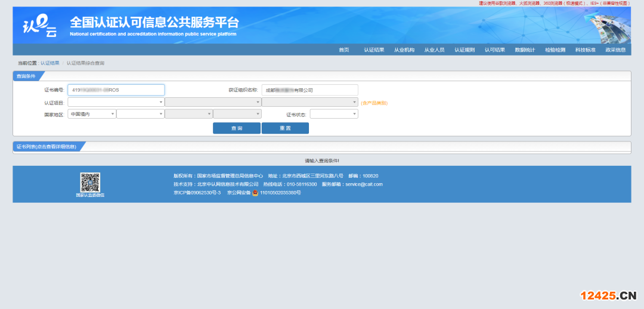Click the 证书列表 panel tab
Viewport: 644px width, 309px height.
click(x=47, y=146)
